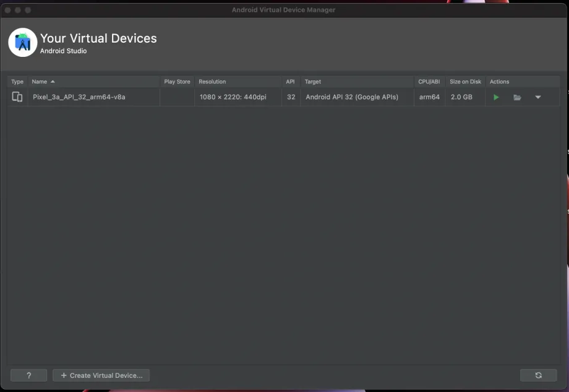Click the Size on Disk column header
Image resolution: width=569 pixels, height=392 pixels.
466,82
